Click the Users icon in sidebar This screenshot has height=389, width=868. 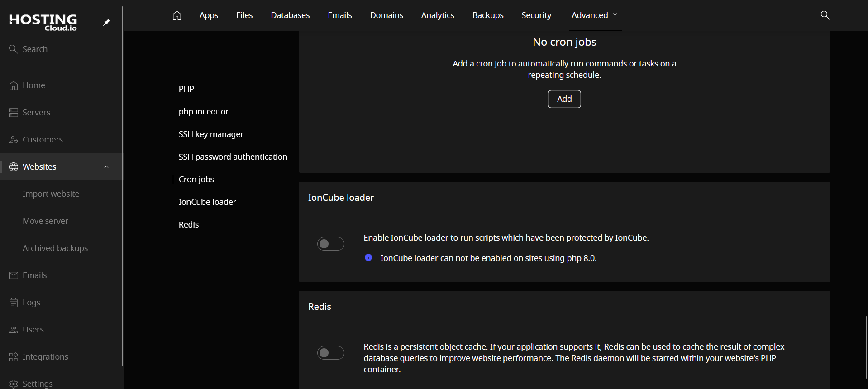(14, 330)
